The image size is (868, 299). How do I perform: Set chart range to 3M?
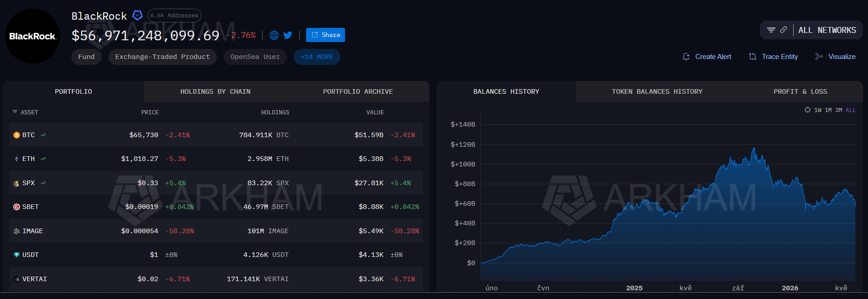click(839, 110)
